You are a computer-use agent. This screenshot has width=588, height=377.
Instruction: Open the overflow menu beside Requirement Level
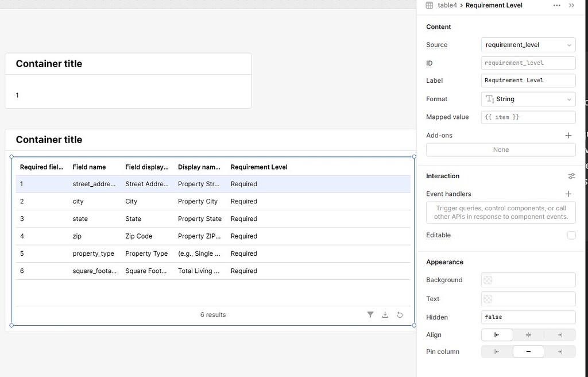coord(556,5)
